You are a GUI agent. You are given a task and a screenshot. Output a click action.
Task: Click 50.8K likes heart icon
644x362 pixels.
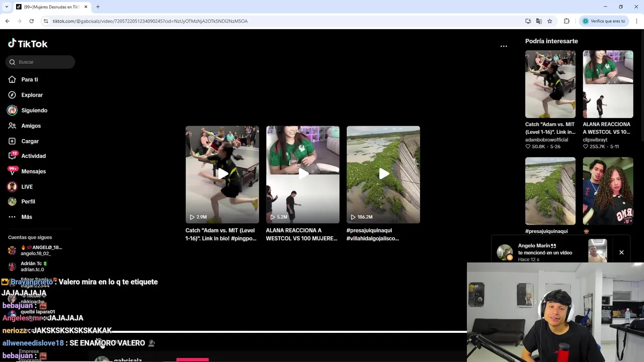[x=528, y=147]
